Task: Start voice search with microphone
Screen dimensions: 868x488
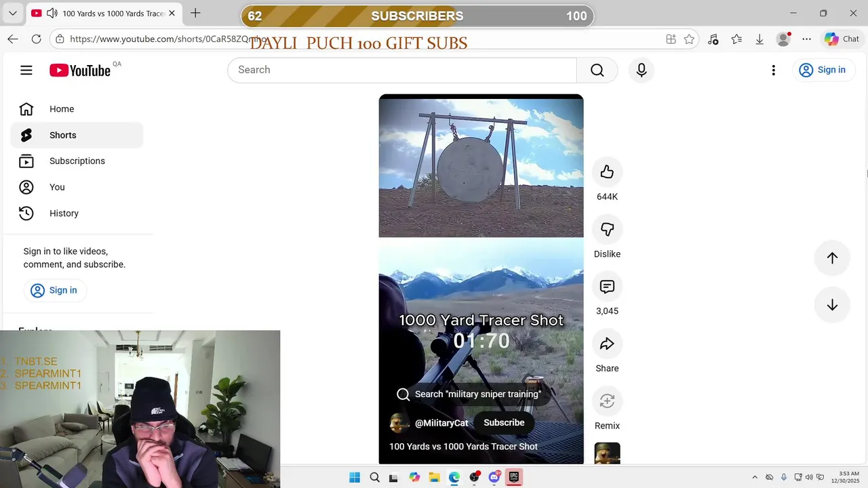Action: tap(642, 70)
